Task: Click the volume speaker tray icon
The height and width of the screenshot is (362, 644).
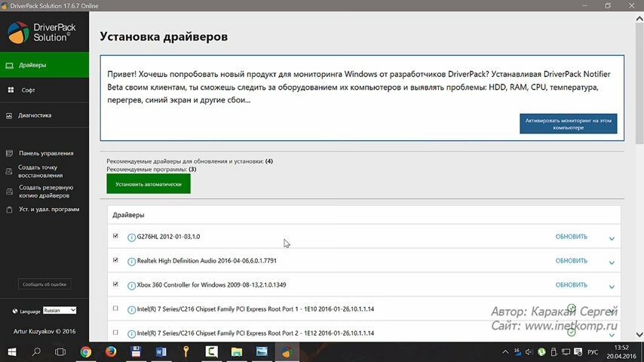Action: [529, 352]
